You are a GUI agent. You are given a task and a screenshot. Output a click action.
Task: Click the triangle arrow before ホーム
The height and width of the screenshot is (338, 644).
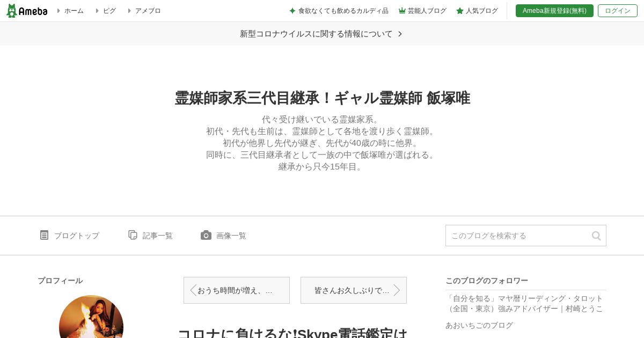(59, 11)
